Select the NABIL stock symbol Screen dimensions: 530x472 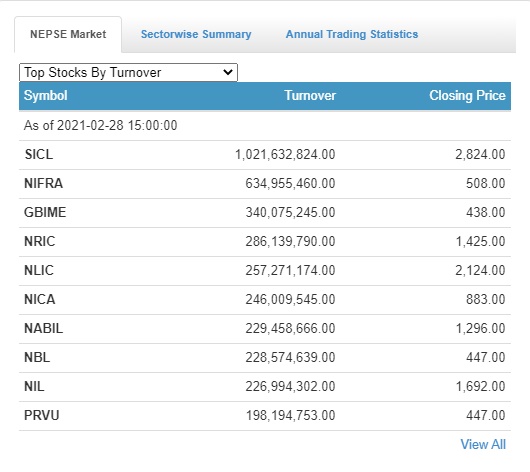pyautogui.click(x=43, y=329)
